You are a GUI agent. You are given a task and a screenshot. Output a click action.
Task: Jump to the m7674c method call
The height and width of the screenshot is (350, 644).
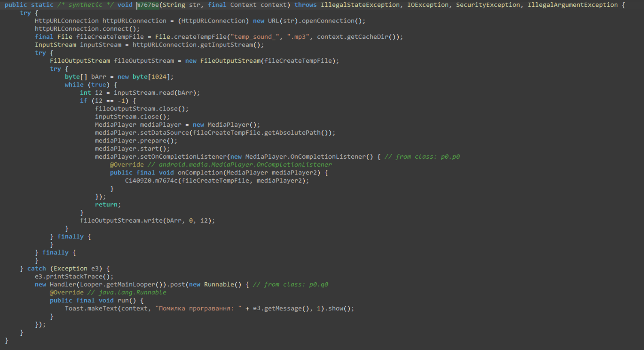(x=166, y=181)
